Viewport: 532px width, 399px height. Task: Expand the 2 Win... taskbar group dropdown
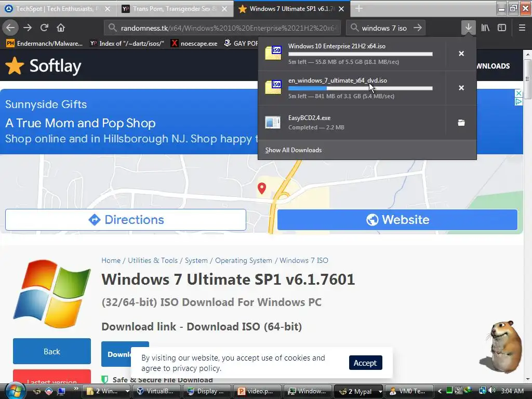tap(127, 391)
